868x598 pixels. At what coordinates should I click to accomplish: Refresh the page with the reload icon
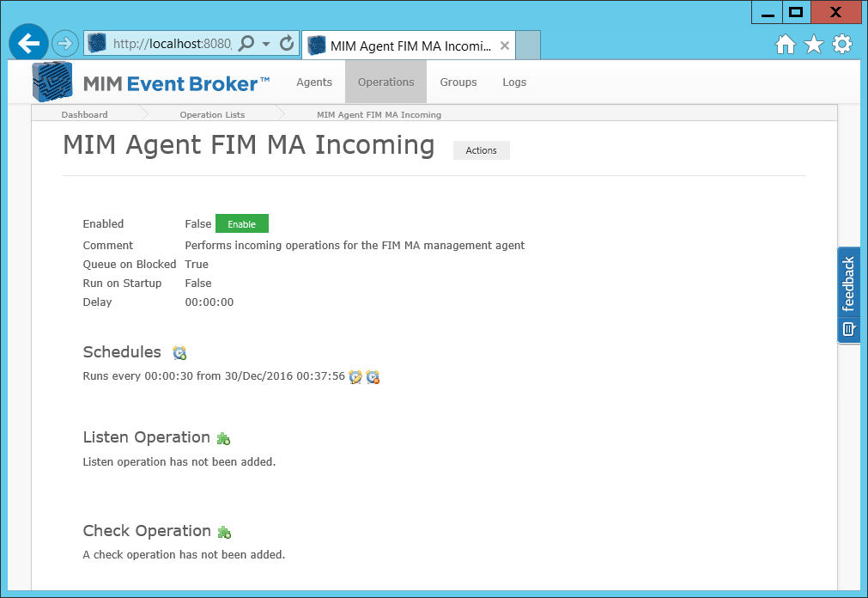[287, 43]
